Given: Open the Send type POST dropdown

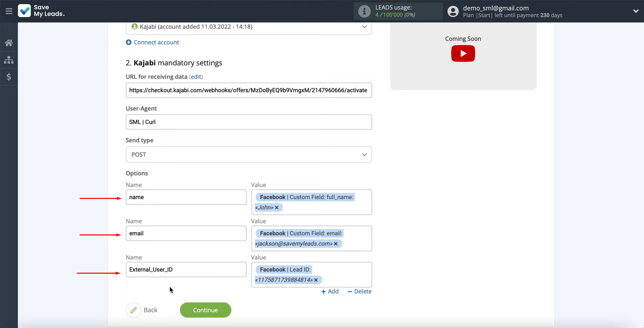Looking at the screenshot, I should [x=249, y=155].
